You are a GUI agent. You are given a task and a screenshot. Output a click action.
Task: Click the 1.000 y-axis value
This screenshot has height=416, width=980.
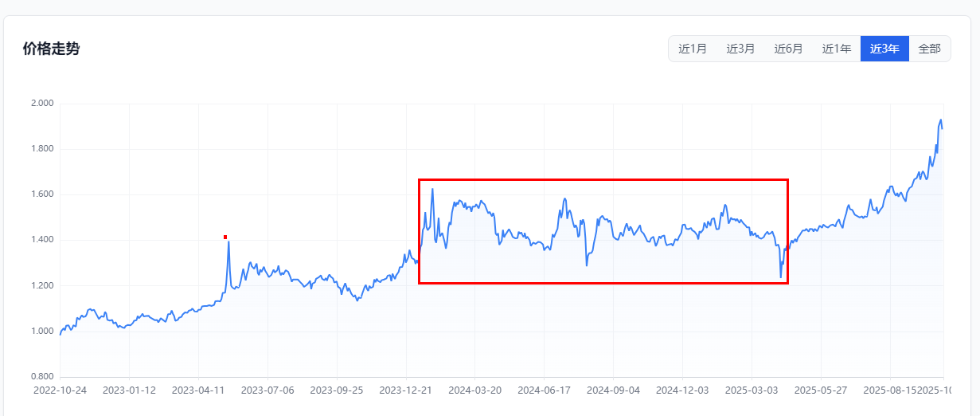pyautogui.click(x=41, y=331)
